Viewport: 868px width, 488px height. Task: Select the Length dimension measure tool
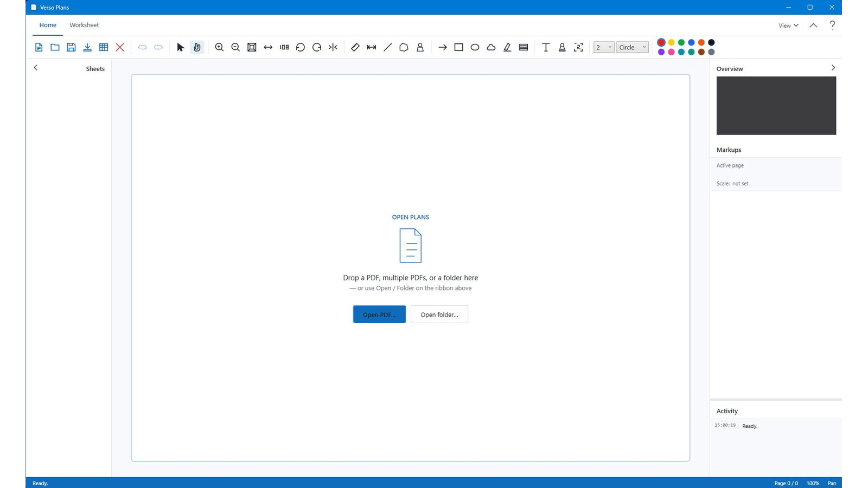pos(372,47)
